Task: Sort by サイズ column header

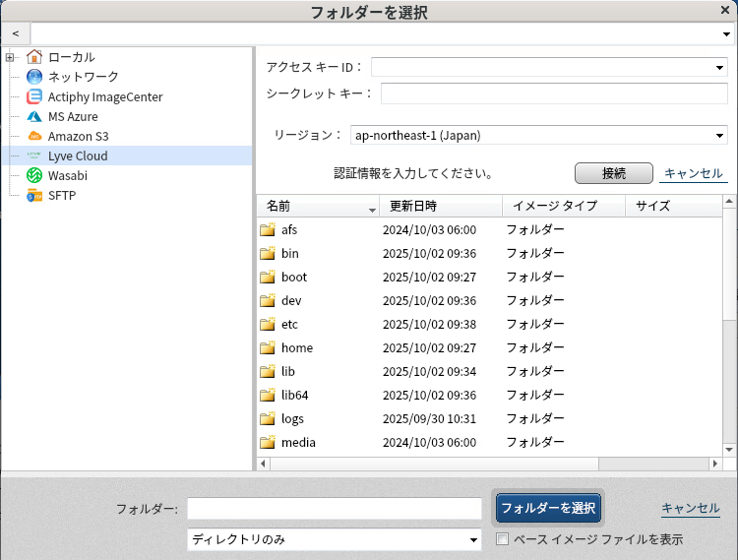Action: tap(673, 206)
